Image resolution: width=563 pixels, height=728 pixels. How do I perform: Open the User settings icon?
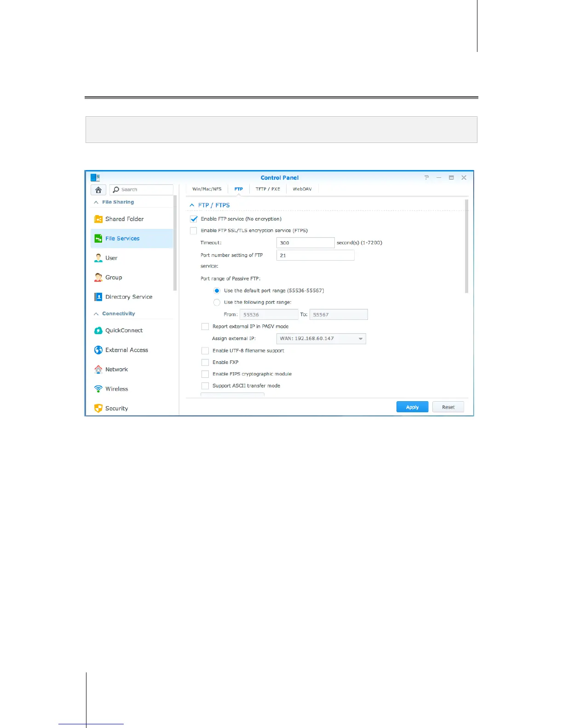point(98,258)
